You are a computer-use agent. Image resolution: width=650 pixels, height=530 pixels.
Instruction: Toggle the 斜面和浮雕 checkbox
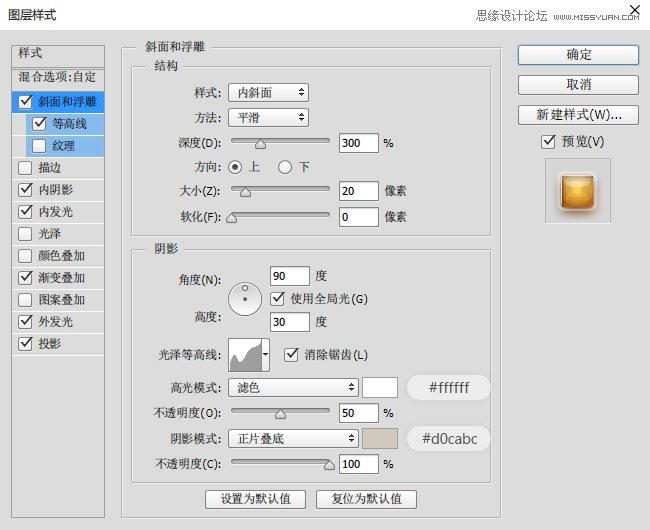pyautogui.click(x=25, y=102)
